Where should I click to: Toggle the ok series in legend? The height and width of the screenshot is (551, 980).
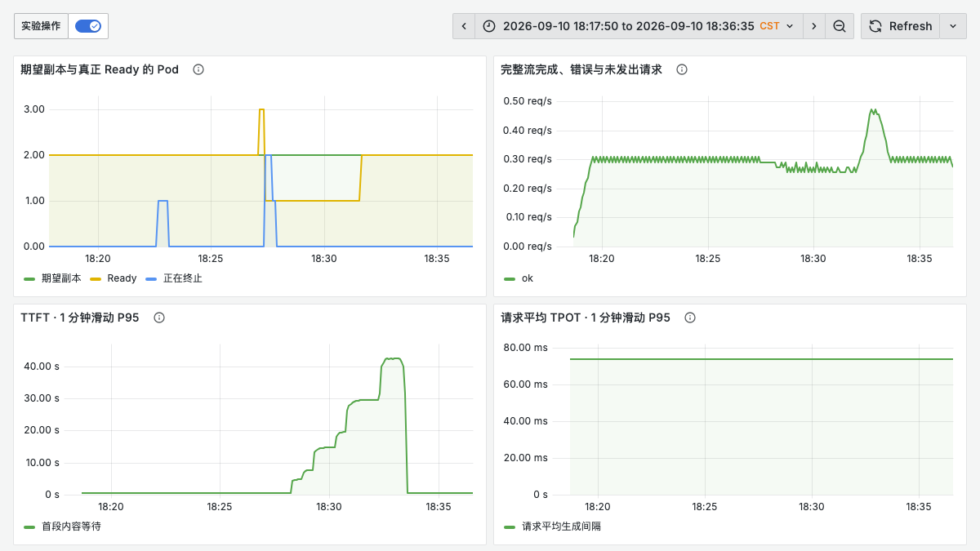coord(528,278)
